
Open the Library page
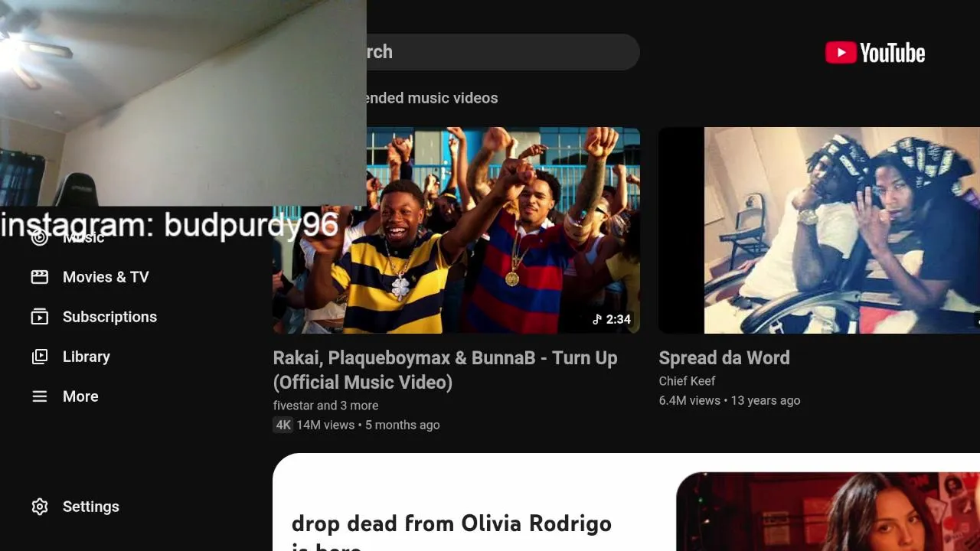[x=87, y=357]
